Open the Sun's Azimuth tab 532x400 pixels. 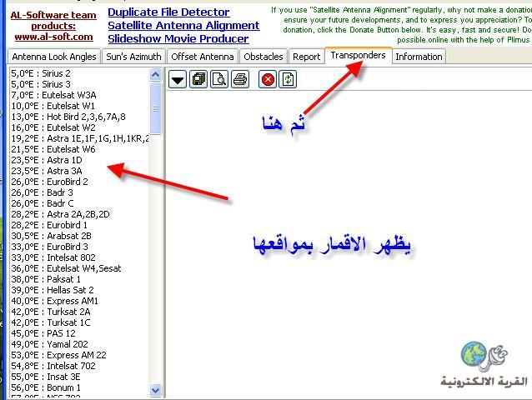(133, 57)
